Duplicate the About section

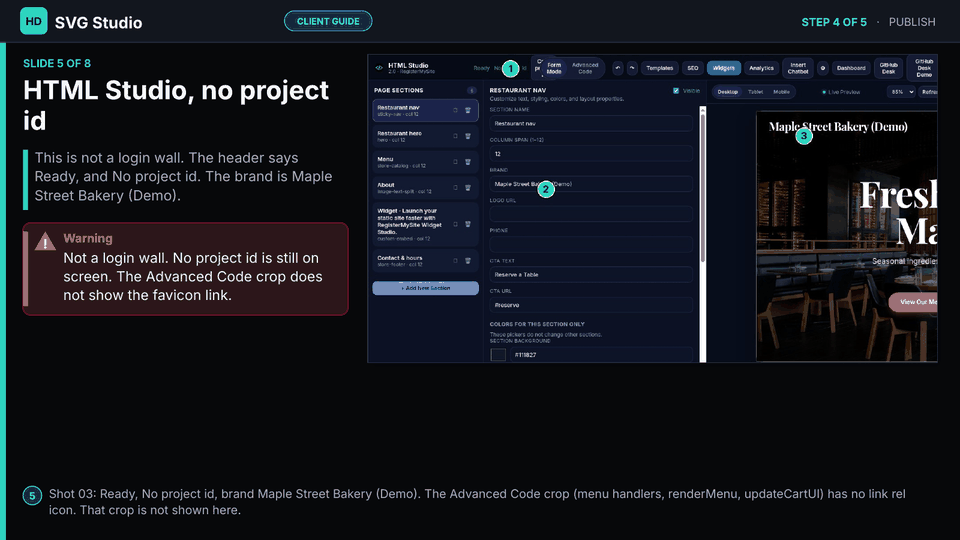click(455, 187)
